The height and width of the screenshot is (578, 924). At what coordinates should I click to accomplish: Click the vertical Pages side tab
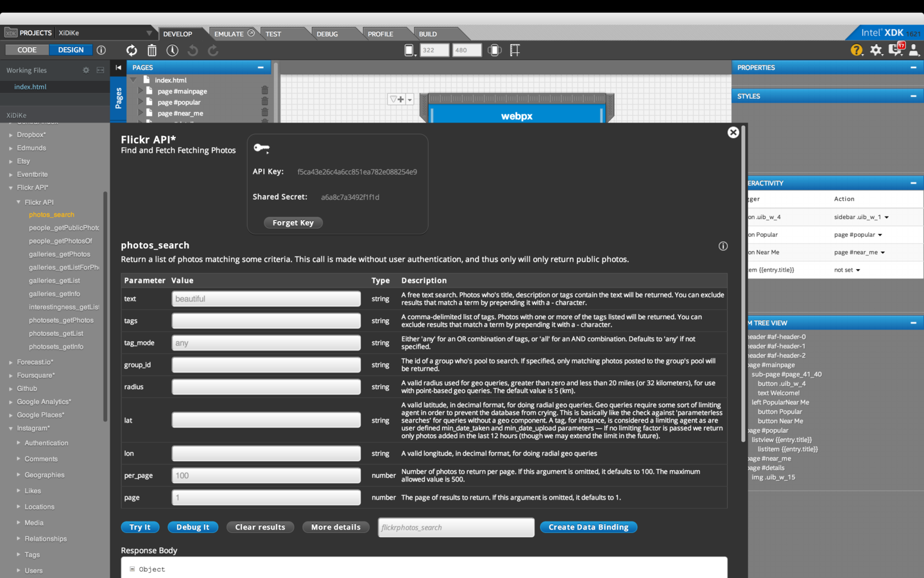(x=118, y=98)
